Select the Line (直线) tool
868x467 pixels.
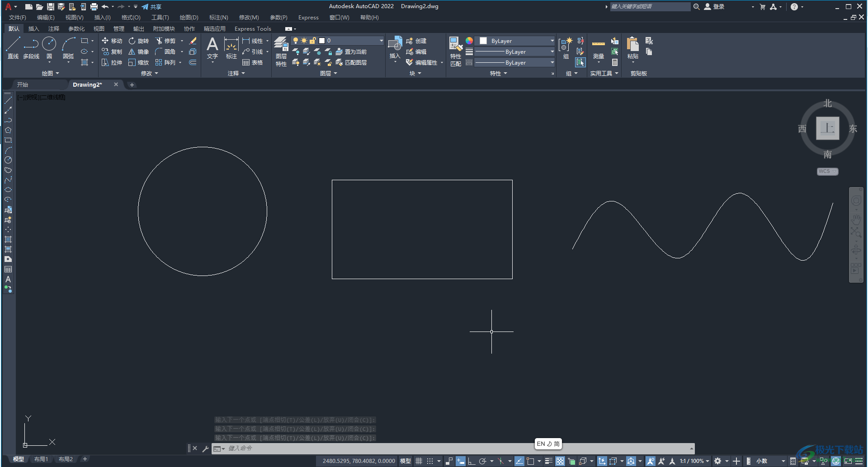point(13,48)
